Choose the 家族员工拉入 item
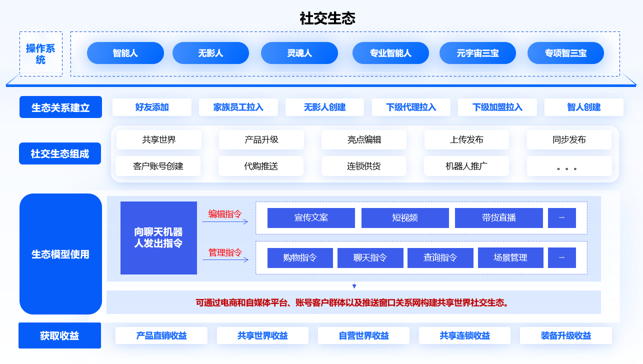643x364 pixels. point(238,107)
